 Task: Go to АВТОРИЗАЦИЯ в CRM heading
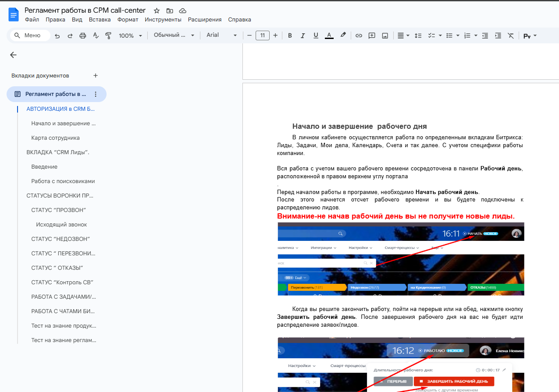(61, 109)
